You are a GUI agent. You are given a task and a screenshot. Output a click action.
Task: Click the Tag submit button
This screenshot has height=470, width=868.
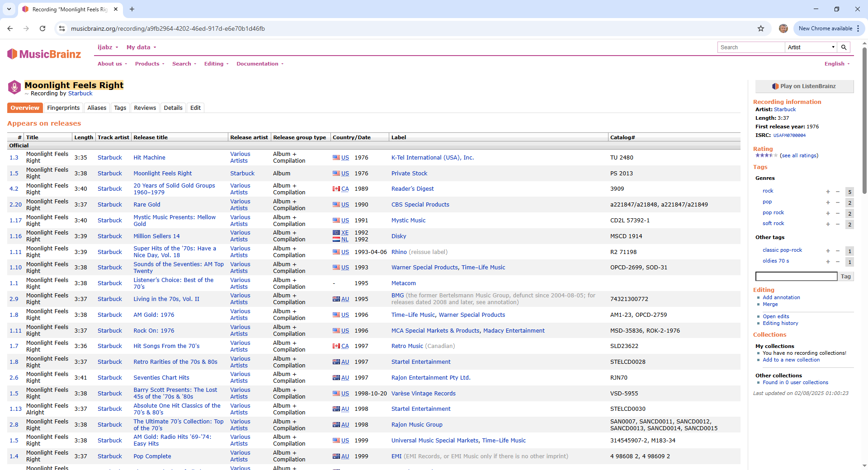(846, 277)
